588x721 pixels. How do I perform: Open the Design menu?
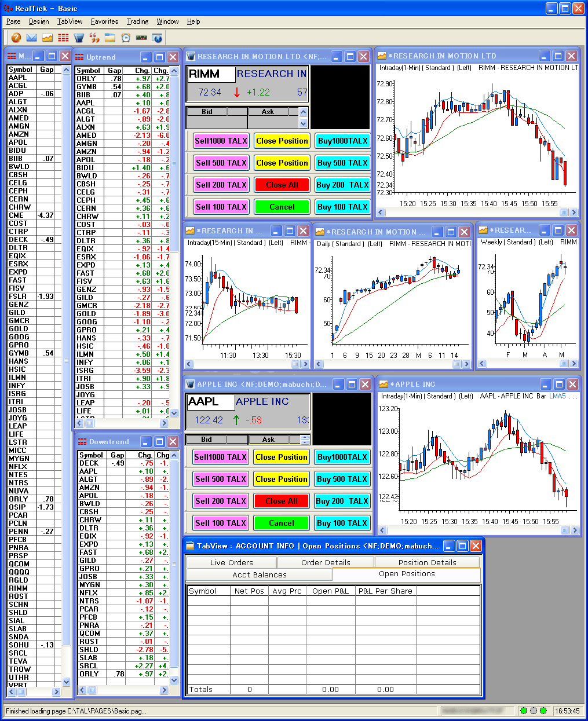pyautogui.click(x=39, y=21)
